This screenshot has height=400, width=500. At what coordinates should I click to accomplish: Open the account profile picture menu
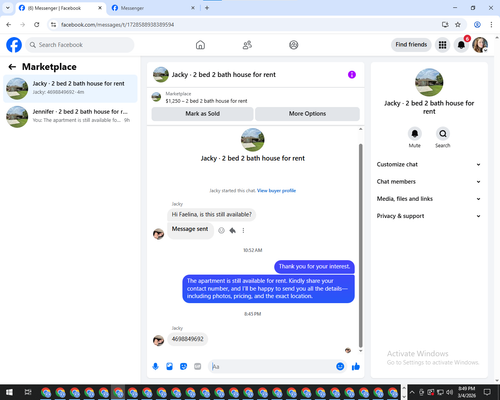coord(480,45)
